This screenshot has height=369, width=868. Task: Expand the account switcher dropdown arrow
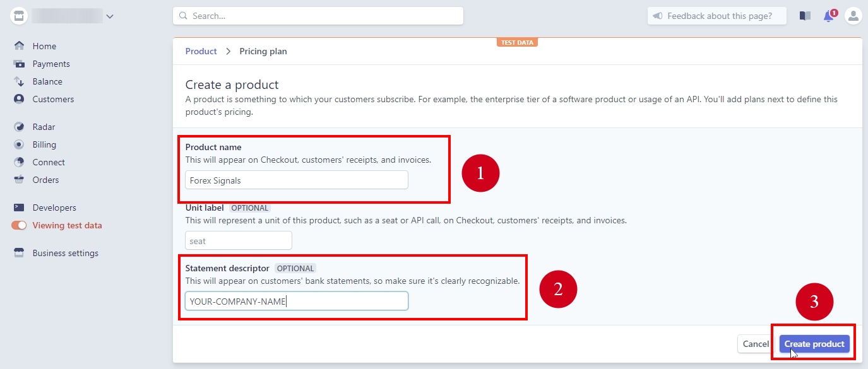coord(110,16)
